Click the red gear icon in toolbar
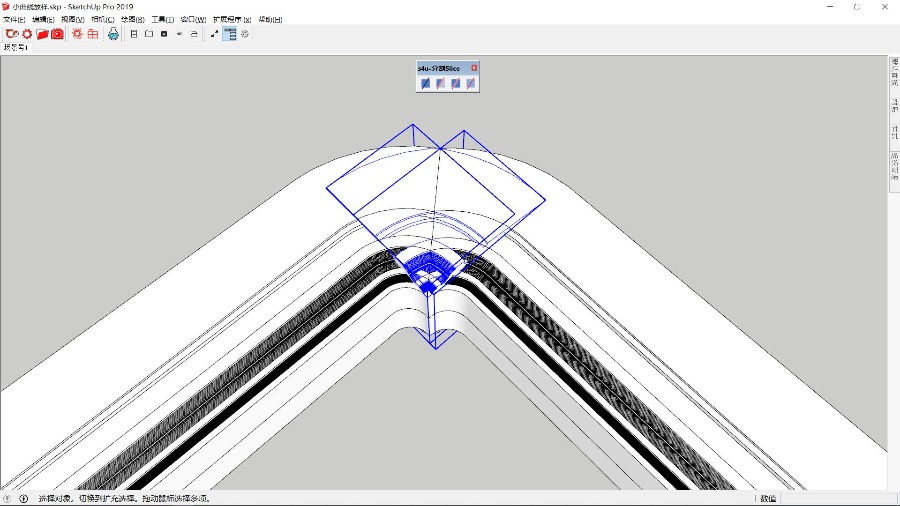Screen dimensions: 900x506 (27, 34)
